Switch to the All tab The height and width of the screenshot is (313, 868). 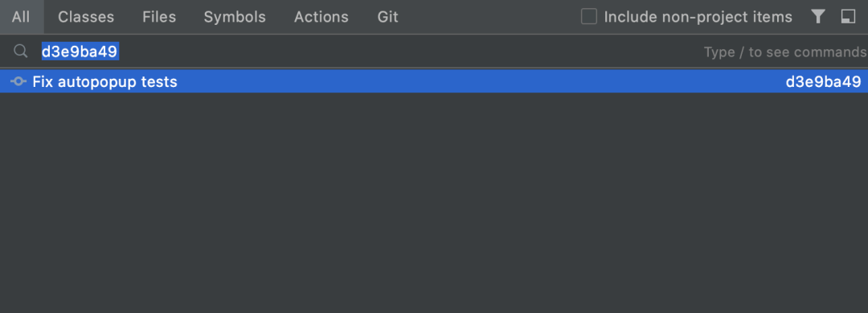coord(21,17)
